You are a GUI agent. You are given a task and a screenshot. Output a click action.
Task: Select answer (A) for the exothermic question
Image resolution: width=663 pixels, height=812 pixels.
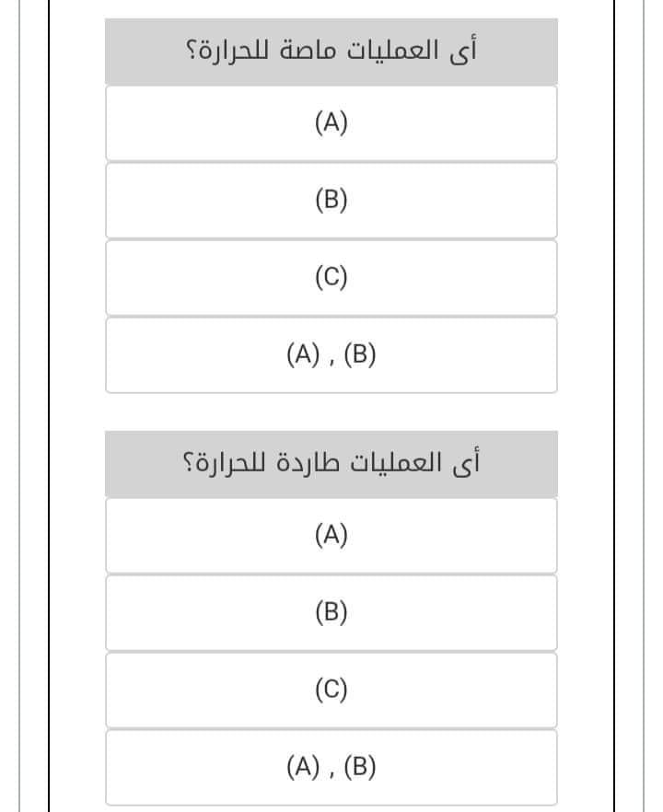[331, 535]
